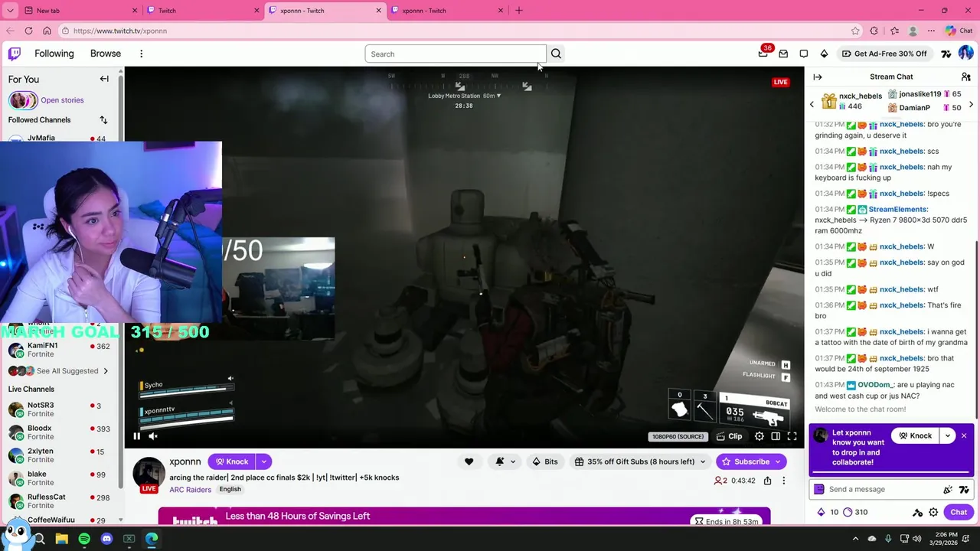Click the Twitch logo home icon
980x551 pixels.
(x=15, y=54)
